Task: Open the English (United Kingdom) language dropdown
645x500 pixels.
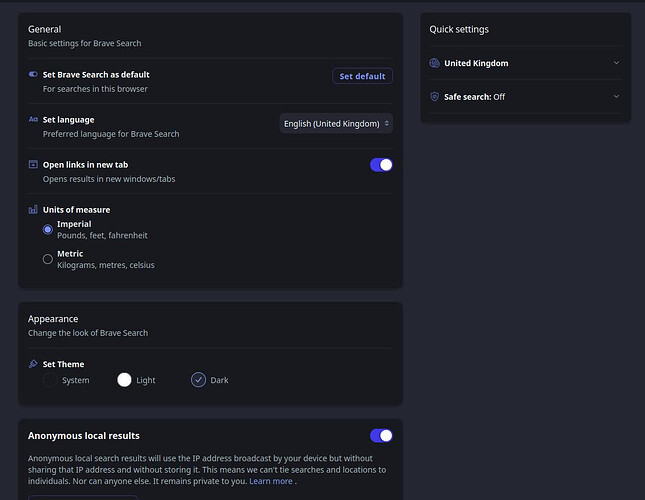Action: (x=336, y=123)
